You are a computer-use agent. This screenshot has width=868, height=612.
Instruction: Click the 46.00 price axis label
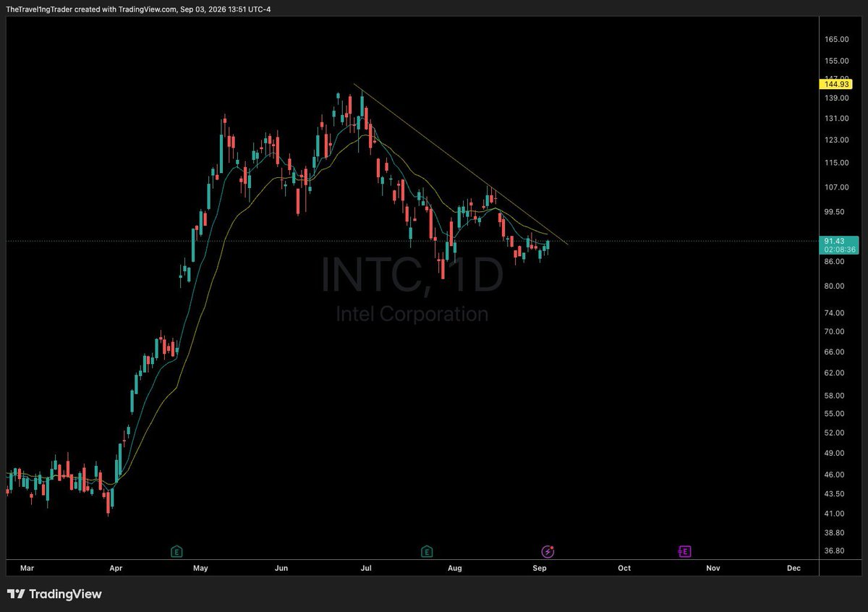coord(835,475)
